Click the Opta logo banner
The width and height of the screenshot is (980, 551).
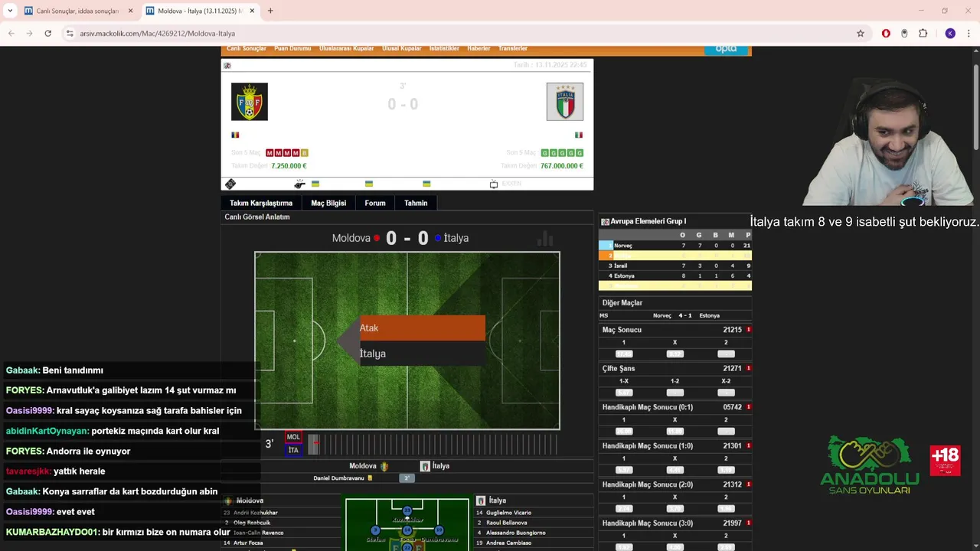pyautogui.click(x=726, y=49)
